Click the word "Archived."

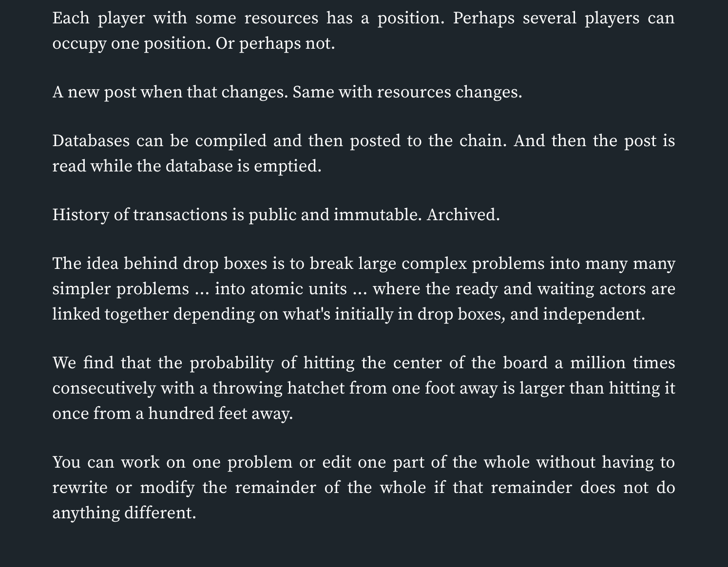(x=463, y=215)
